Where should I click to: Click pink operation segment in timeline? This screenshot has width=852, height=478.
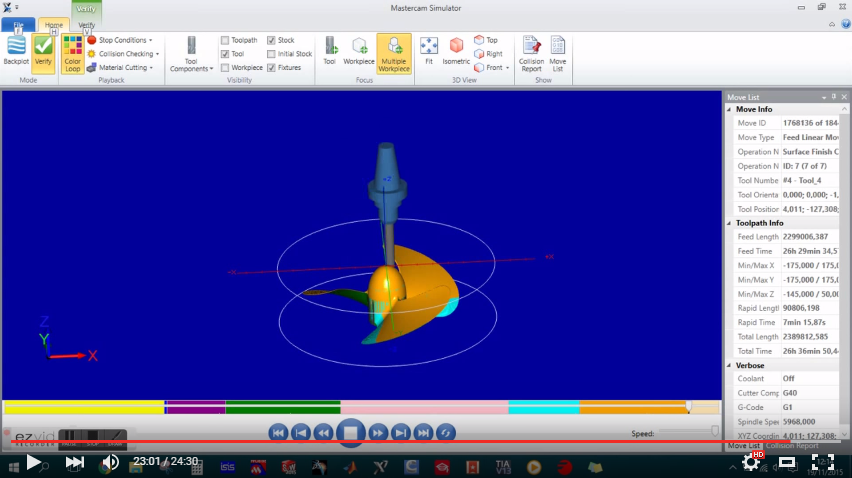[424, 407]
